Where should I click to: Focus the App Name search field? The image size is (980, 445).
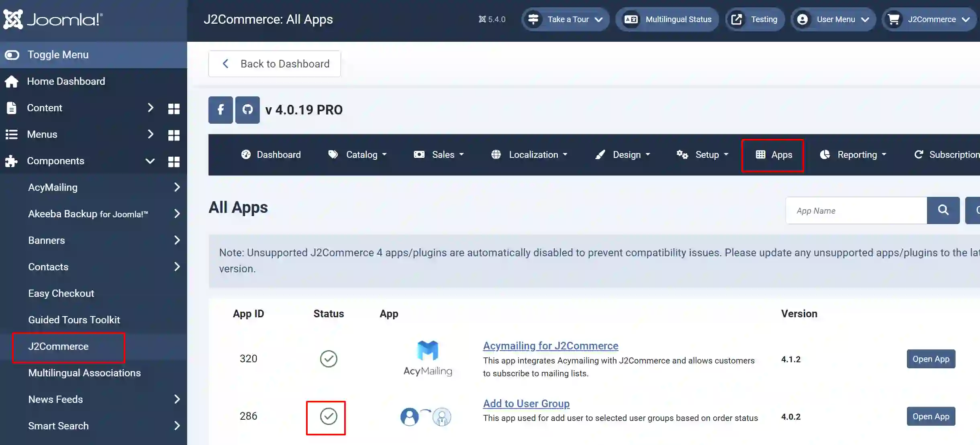pyautogui.click(x=856, y=210)
